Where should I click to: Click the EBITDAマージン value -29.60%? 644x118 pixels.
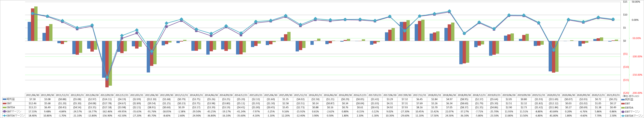405,116
